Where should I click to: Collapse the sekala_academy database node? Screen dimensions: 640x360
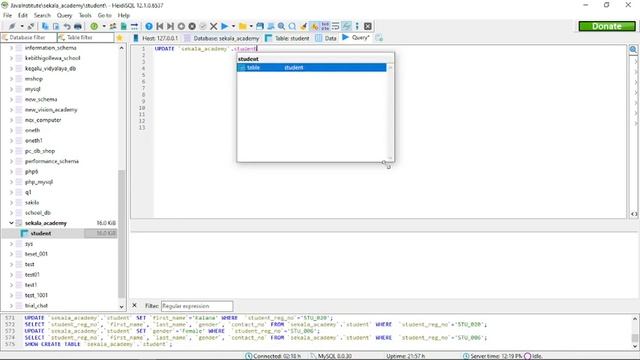pos(11,223)
